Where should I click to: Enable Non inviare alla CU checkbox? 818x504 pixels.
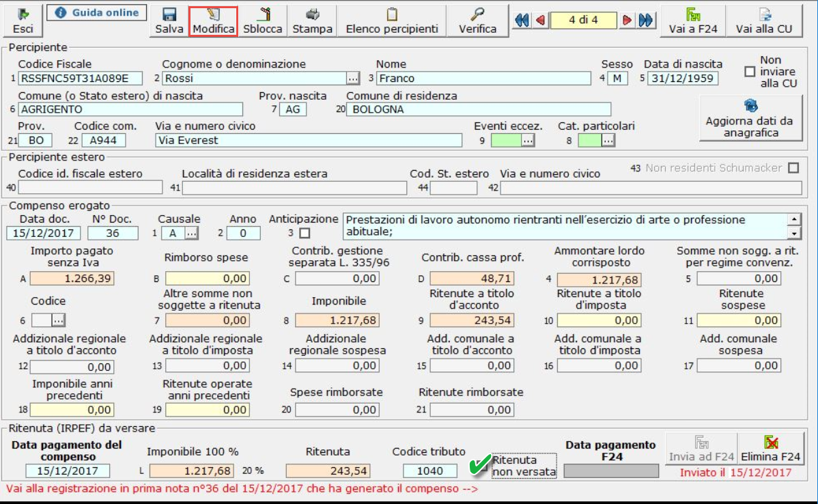[750, 72]
